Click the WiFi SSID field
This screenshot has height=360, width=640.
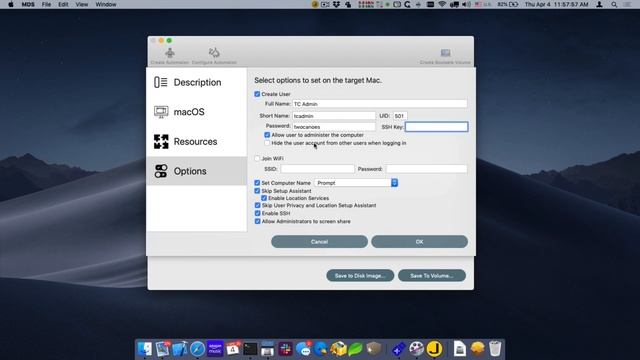317,169
